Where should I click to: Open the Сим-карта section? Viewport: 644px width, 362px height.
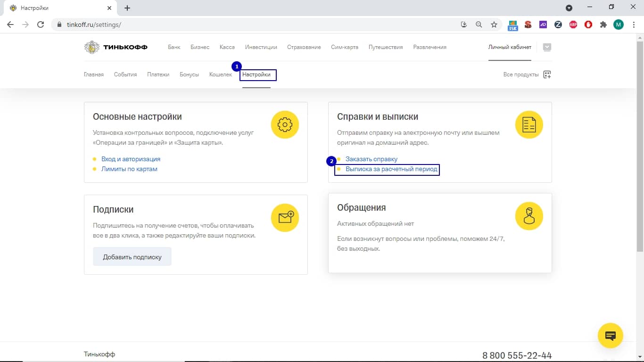pyautogui.click(x=345, y=47)
